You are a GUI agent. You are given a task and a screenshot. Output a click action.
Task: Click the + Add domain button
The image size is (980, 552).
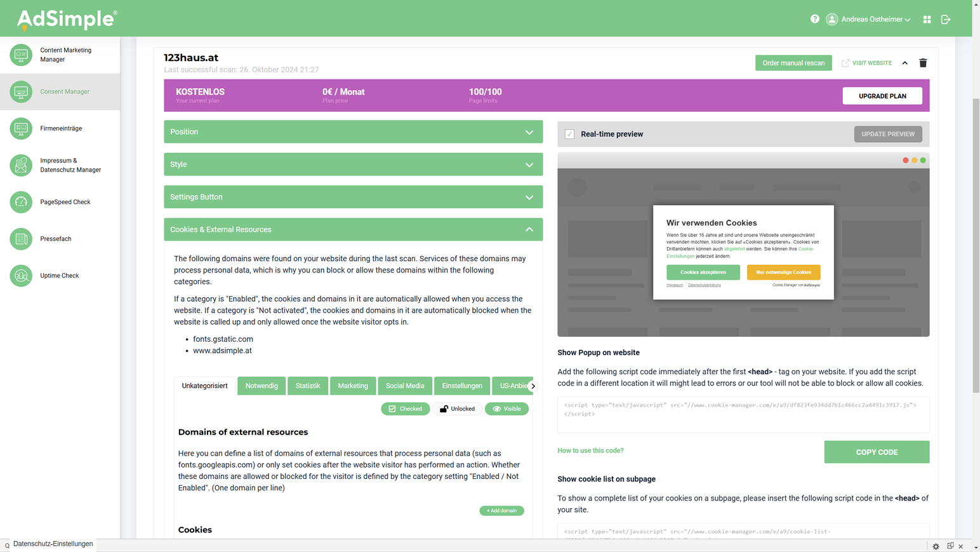(501, 511)
